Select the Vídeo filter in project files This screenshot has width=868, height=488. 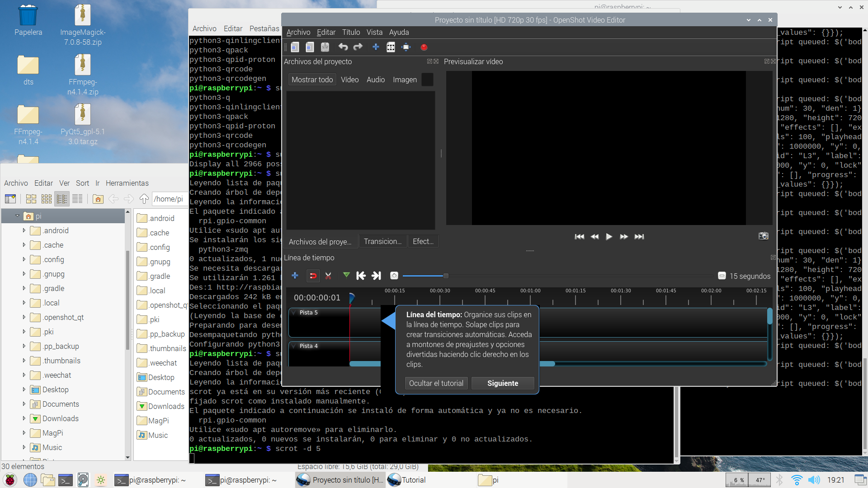[349, 80]
